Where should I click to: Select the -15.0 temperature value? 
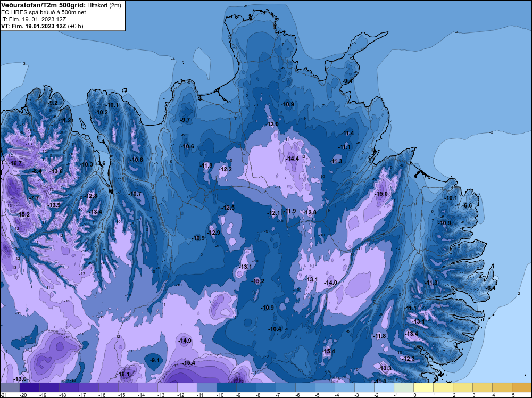[381, 194]
